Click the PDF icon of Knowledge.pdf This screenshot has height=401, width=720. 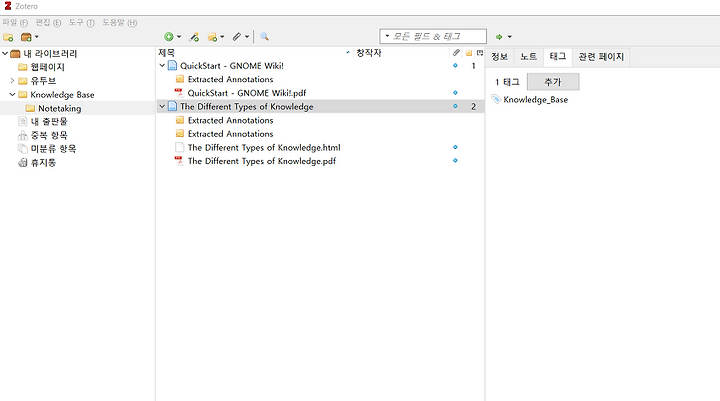pos(179,161)
